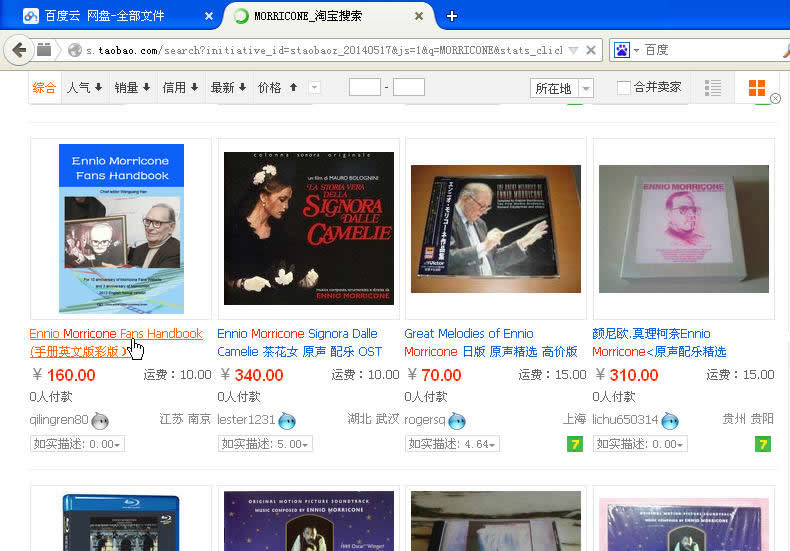This screenshot has height=551, width=790.
Task: Click the ¥340.00 price of Signora item
Action: coord(252,375)
